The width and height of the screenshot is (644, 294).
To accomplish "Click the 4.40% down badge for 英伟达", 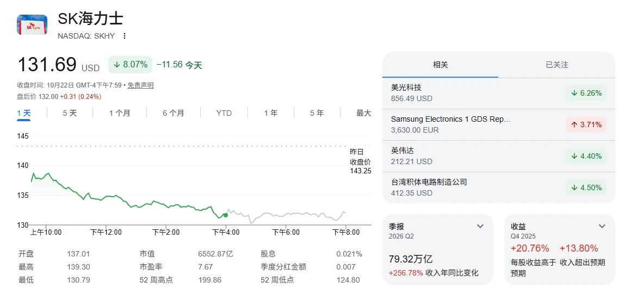I will point(586,156).
